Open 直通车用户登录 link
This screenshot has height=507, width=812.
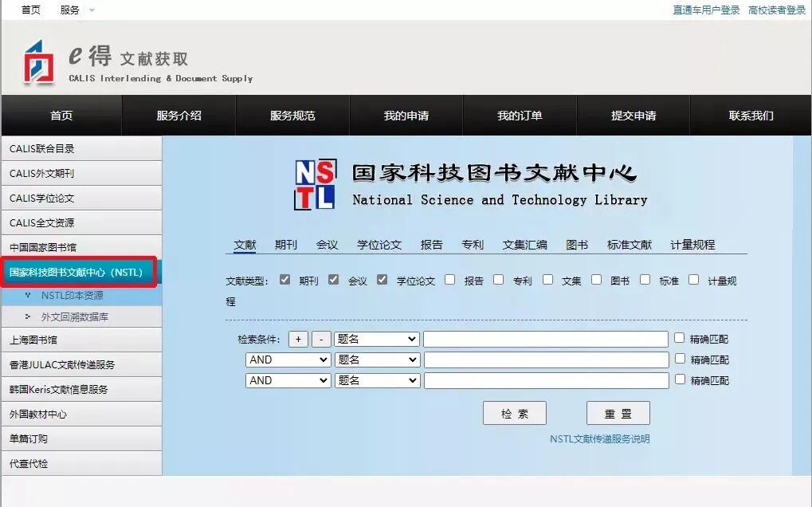click(x=706, y=10)
